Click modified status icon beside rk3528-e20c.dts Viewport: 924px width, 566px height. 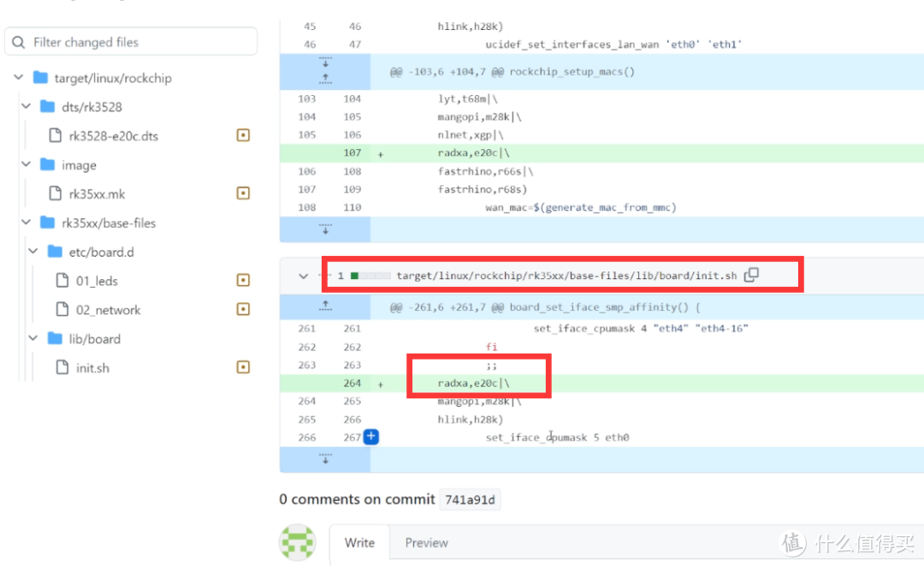tap(243, 135)
